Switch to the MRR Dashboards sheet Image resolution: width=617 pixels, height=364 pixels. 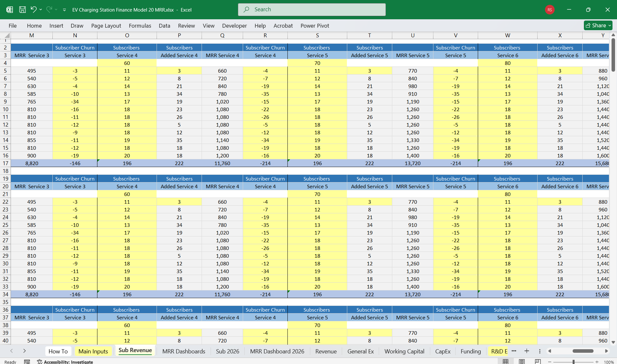(184, 351)
